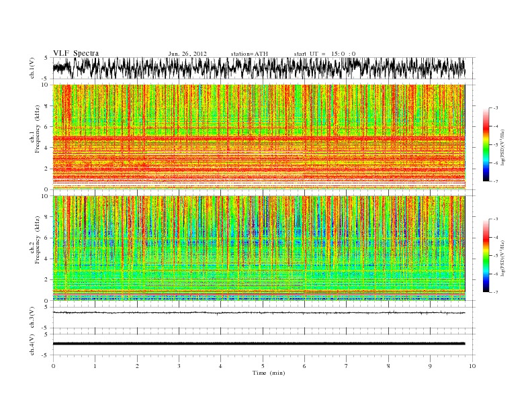Click the flat ch.3 voltage trace
Viewport: 532px width, 411px height.
259,313
